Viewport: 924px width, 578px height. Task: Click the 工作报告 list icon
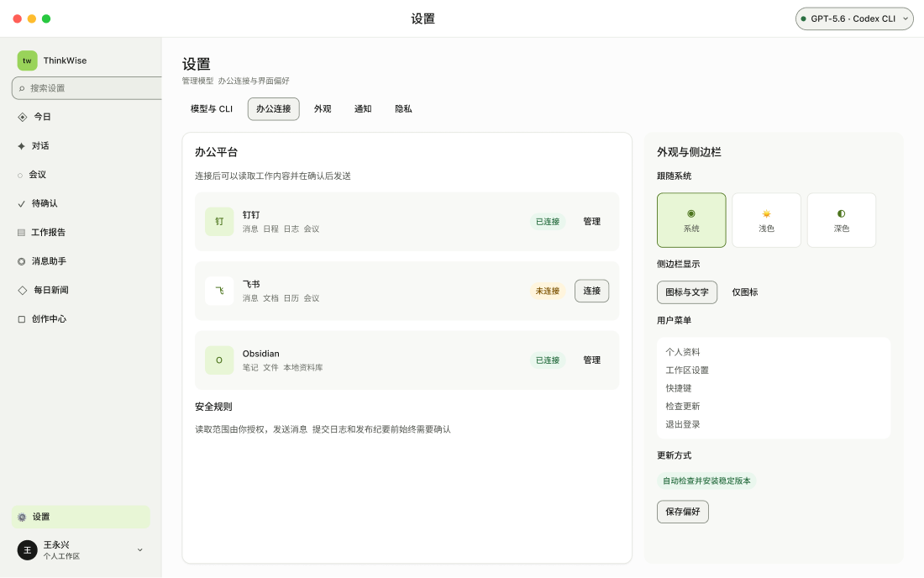21,233
